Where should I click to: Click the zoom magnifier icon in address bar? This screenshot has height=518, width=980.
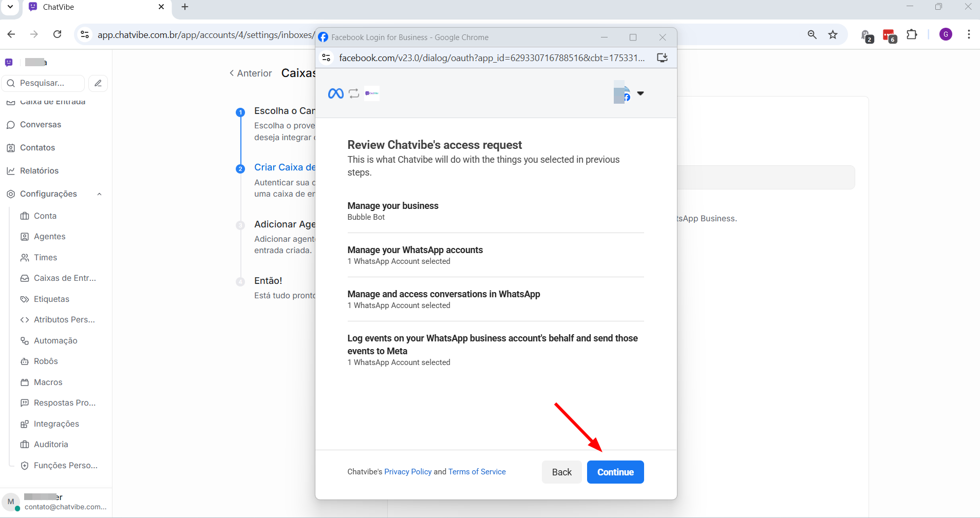(x=812, y=34)
